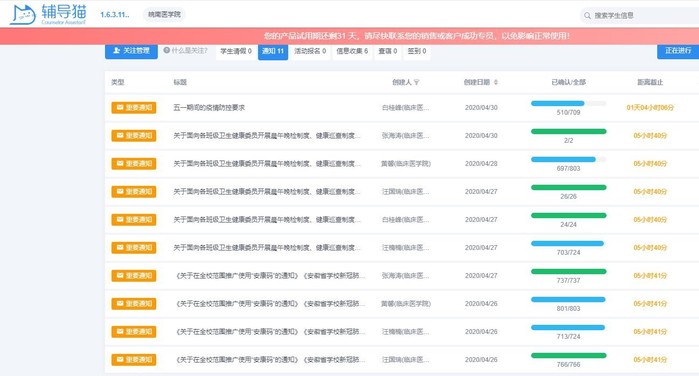The width and height of the screenshot is (699, 376).
Task: Open the 创建人 column filter funnel
Action: [x=417, y=83]
